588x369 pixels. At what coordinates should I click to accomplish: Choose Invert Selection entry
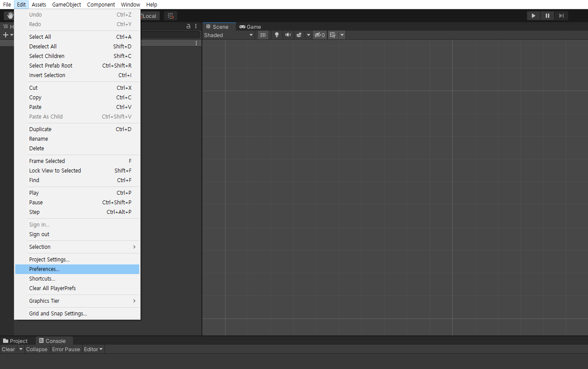pos(77,75)
